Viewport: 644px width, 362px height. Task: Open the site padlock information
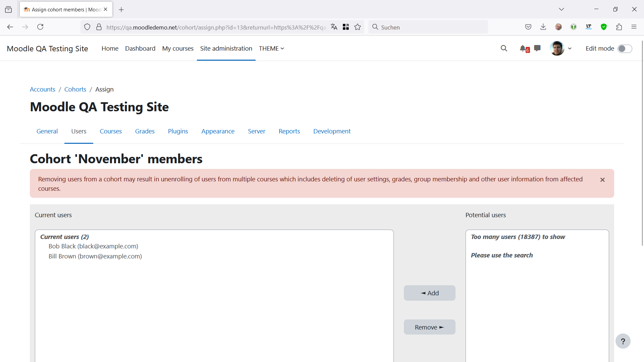[99, 27]
